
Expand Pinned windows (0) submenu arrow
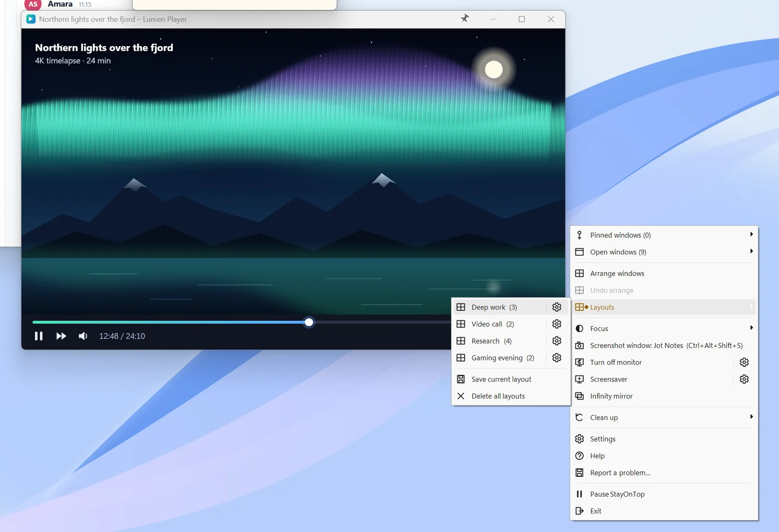[x=751, y=235]
